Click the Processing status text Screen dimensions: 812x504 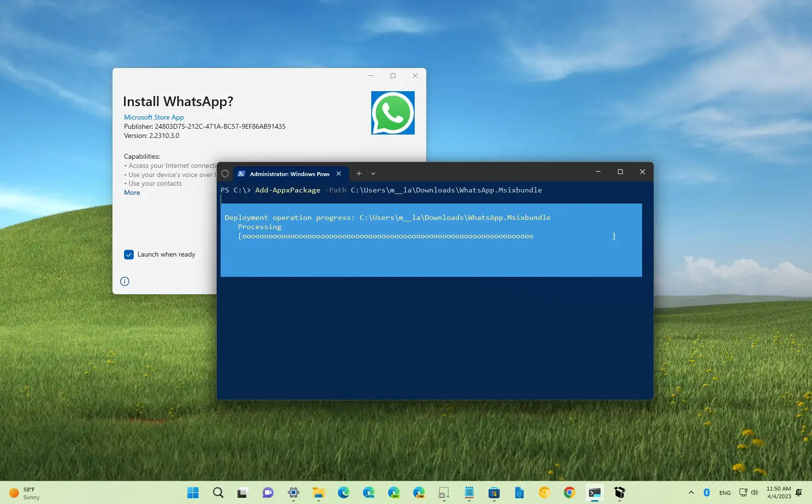pyautogui.click(x=259, y=227)
